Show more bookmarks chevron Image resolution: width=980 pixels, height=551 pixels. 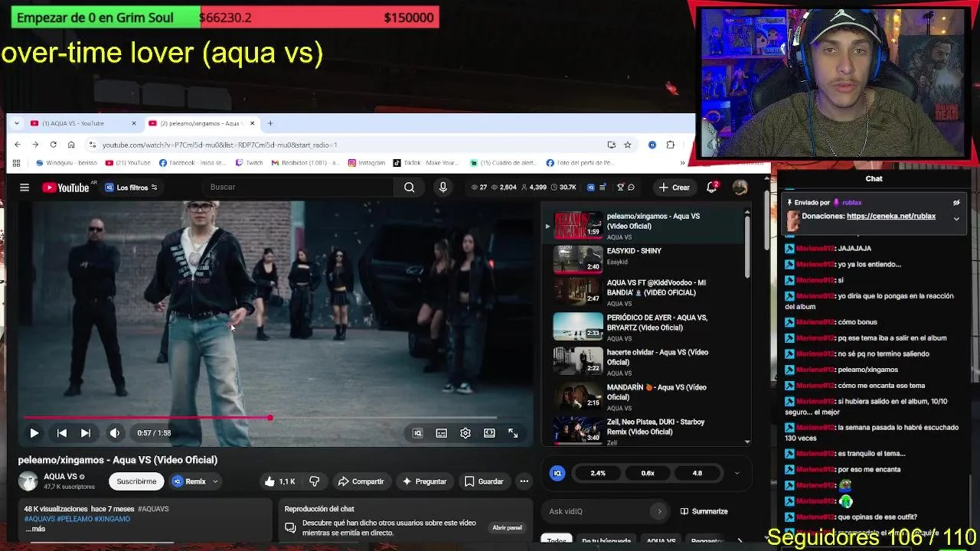[682, 163]
